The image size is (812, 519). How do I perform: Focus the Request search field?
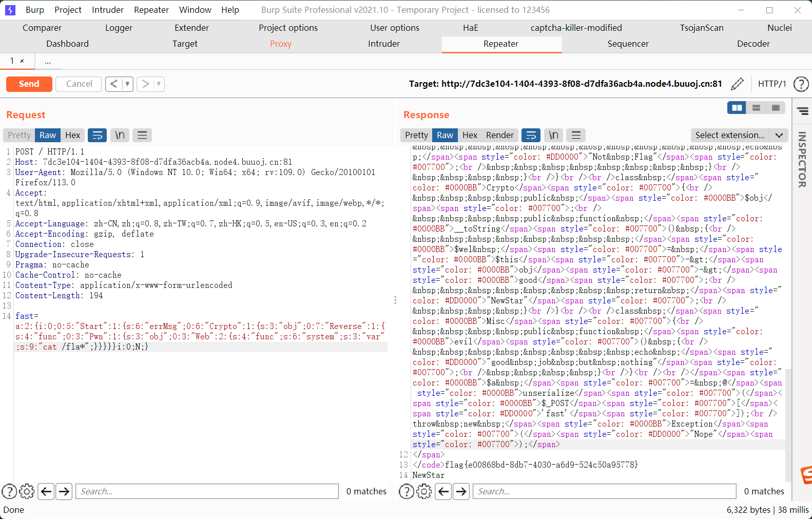click(x=207, y=491)
